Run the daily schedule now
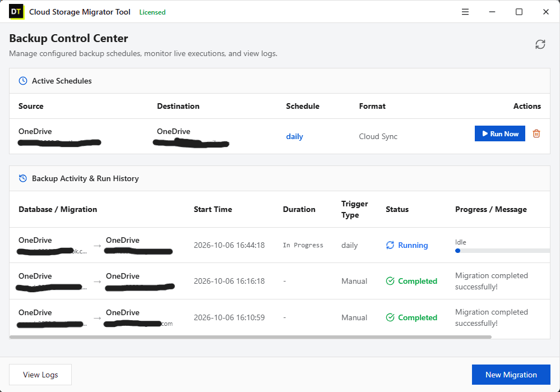560x392 pixels. coord(499,133)
